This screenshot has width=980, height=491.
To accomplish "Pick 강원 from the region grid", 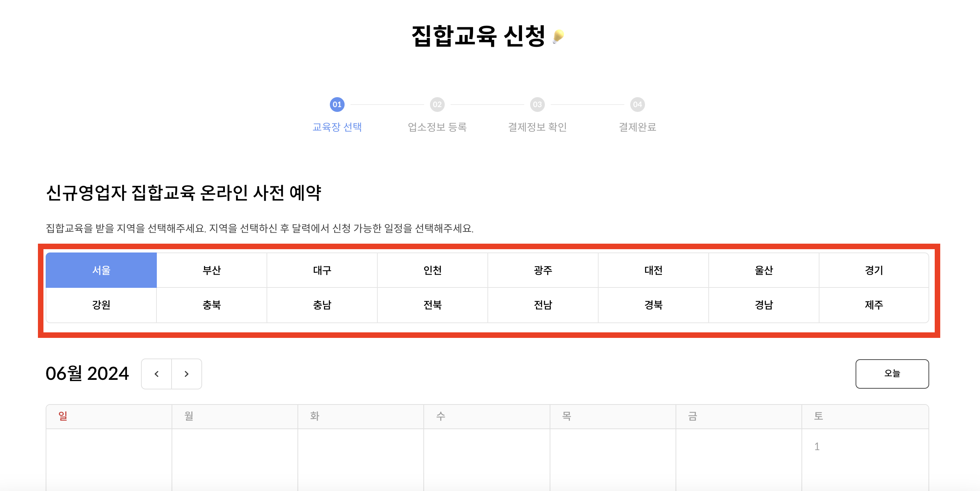I will click(x=101, y=305).
